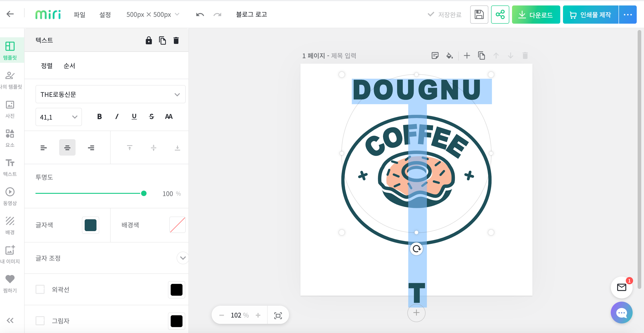Delete the selected text with trash icon

point(176,40)
